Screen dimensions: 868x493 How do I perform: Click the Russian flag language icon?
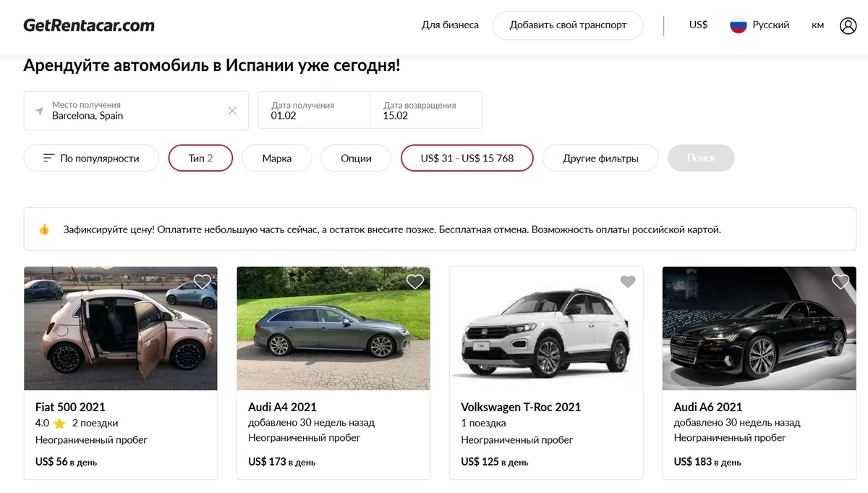pos(738,25)
